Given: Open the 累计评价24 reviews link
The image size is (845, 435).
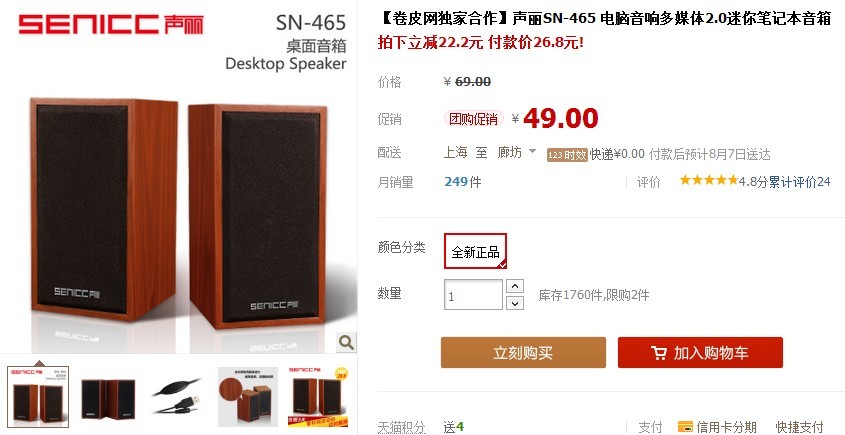Looking at the screenshot, I should pos(800,182).
